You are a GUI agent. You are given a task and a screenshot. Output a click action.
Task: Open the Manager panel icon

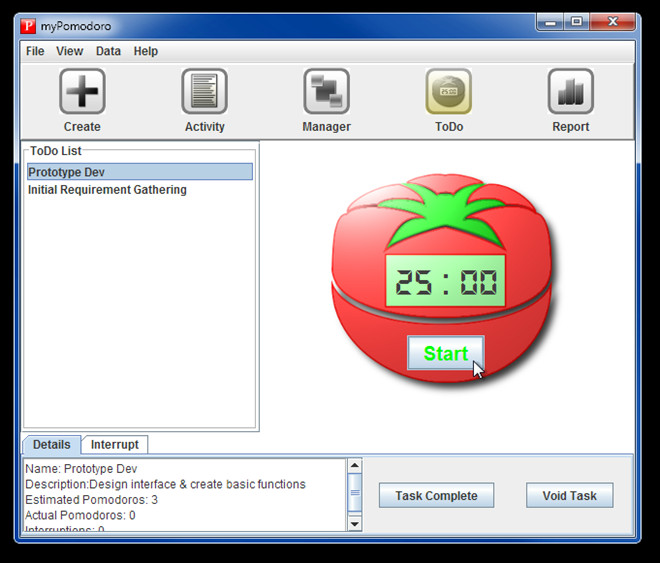[x=327, y=91]
